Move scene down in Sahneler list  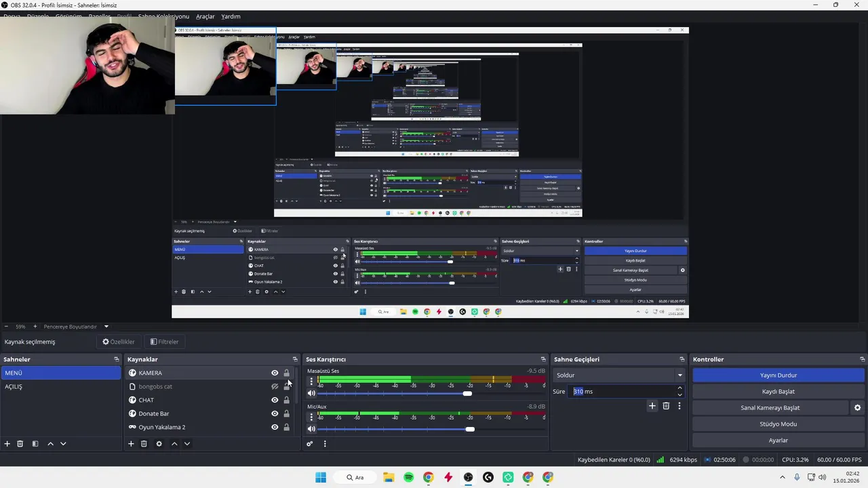(63, 444)
